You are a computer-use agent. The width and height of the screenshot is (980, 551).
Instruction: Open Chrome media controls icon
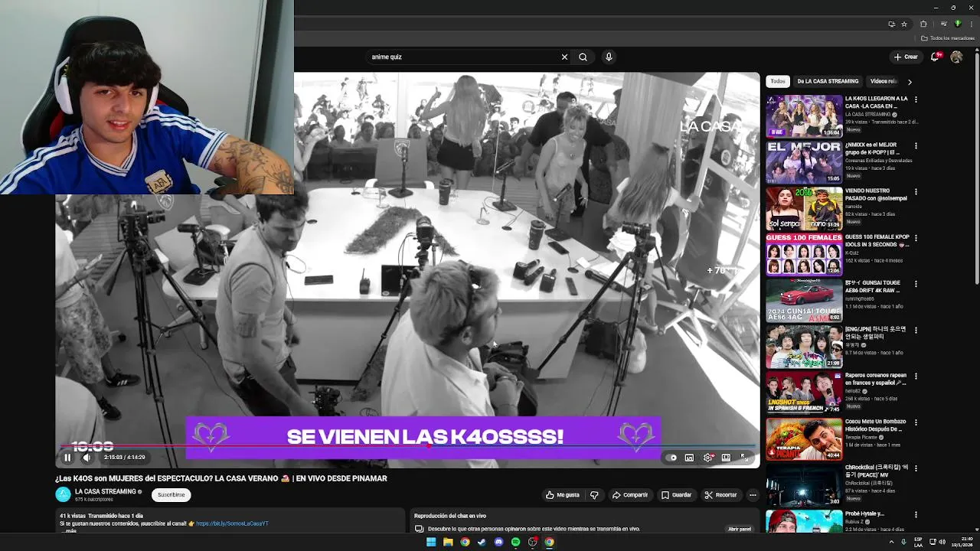(x=944, y=24)
